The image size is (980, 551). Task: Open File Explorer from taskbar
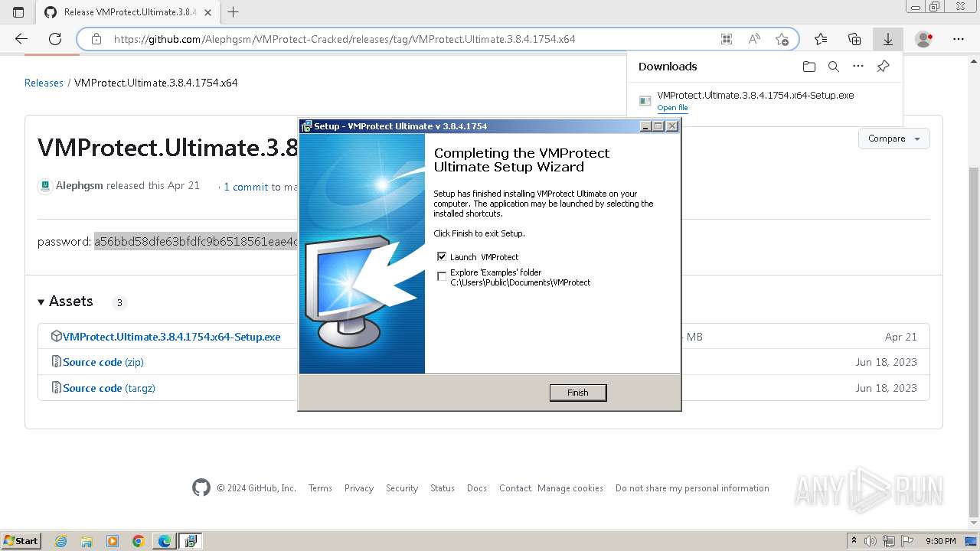click(87, 541)
